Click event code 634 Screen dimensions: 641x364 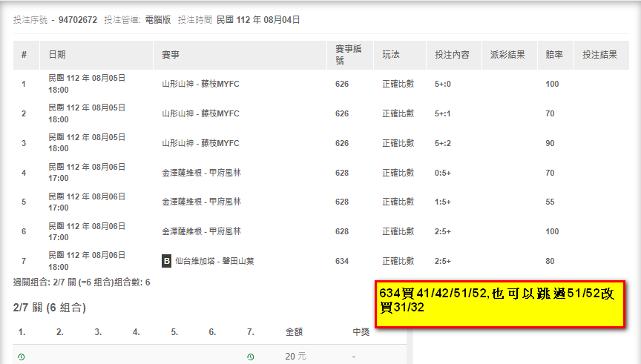click(x=342, y=261)
